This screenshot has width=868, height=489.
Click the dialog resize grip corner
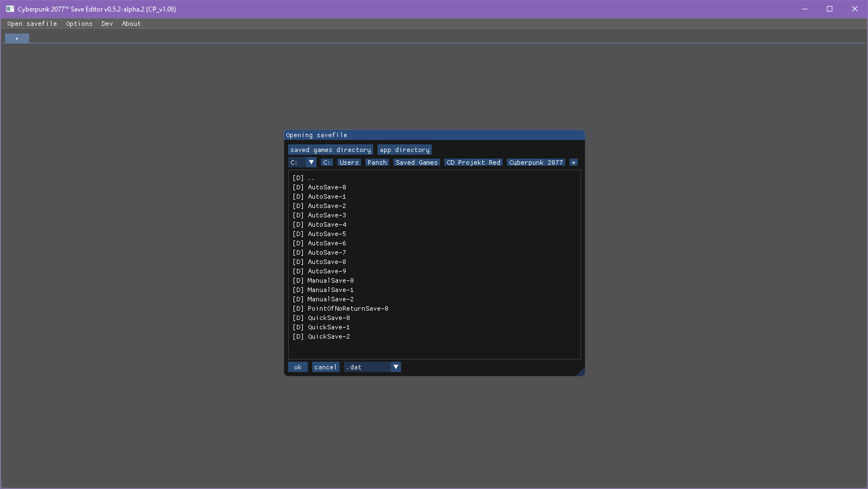point(580,372)
